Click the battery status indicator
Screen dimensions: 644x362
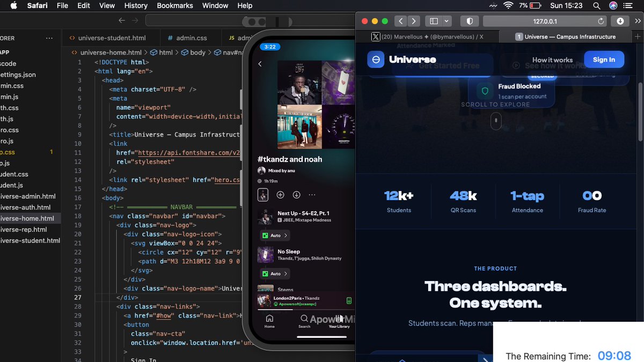[x=530, y=5]
